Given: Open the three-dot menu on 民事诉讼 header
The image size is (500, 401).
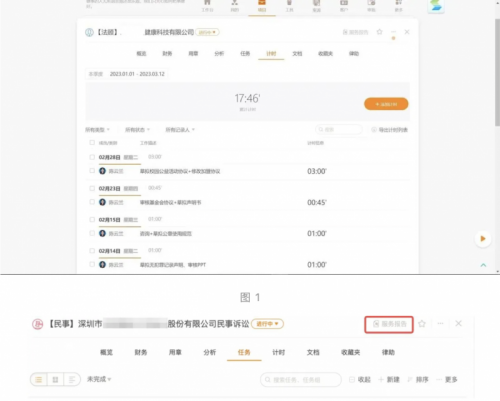Looking at the screenshot, I should [441, 323].
